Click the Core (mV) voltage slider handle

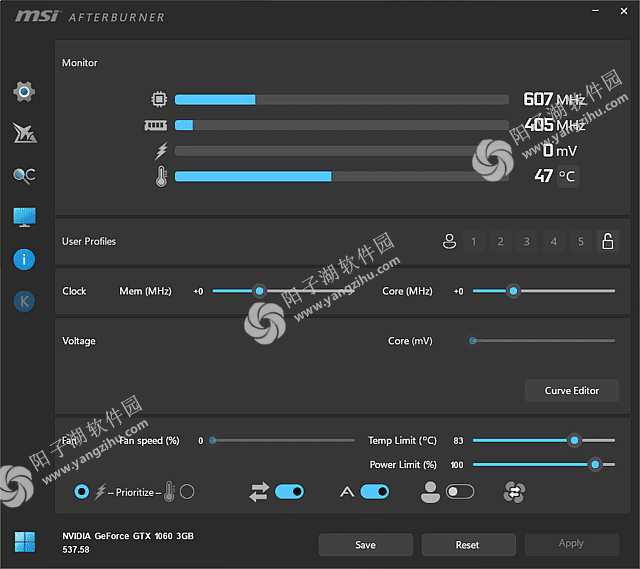pos(473,341)
